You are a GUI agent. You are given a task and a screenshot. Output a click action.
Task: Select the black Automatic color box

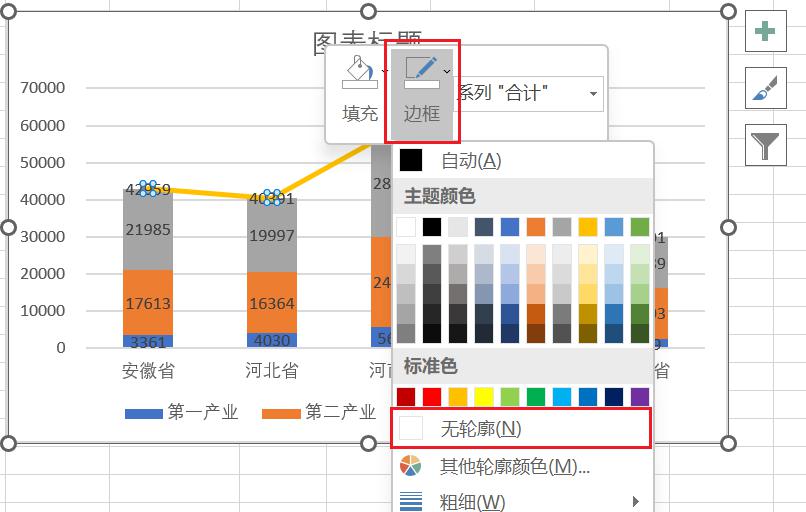point(411,160)
